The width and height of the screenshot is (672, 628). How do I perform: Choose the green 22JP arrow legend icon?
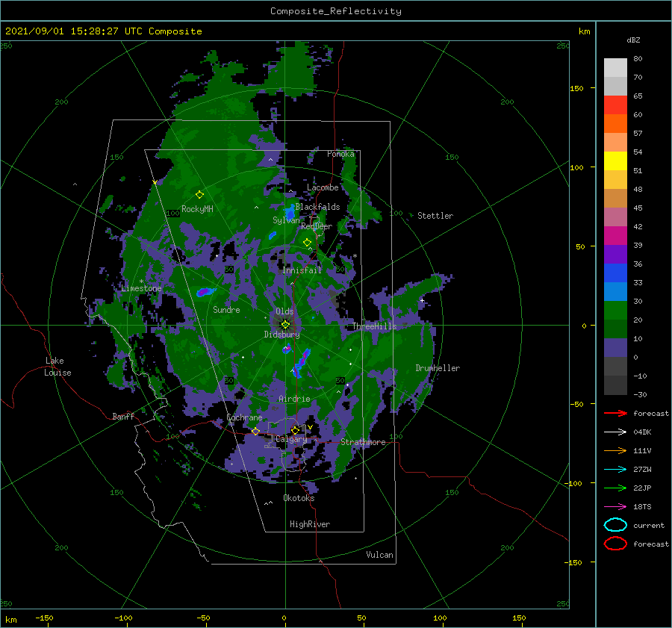pos(615,488)
